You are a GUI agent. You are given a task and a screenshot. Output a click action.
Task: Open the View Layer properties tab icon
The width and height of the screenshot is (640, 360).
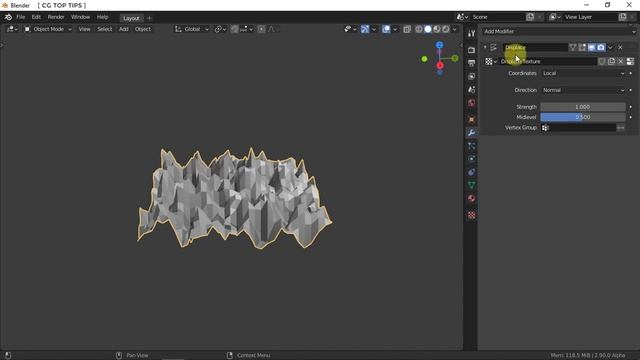pyautogui.click(x=471, y=76)
